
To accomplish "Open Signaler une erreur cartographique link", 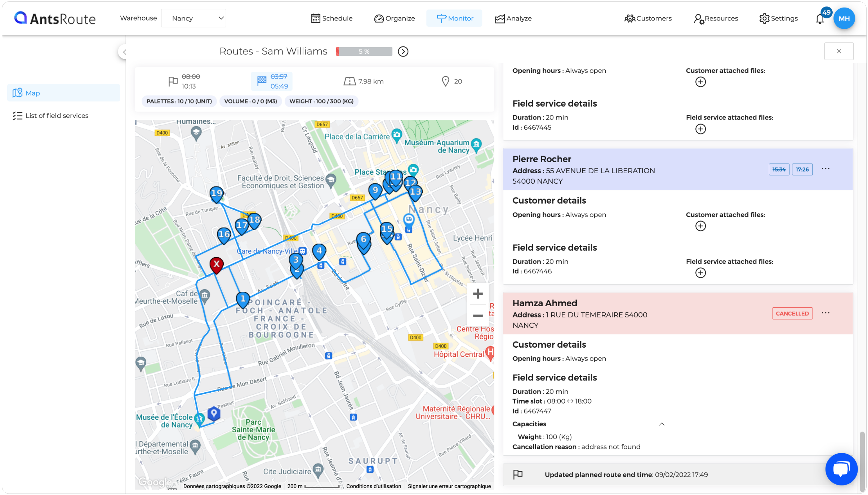I will pyautogui.click(x=449, y=486).
